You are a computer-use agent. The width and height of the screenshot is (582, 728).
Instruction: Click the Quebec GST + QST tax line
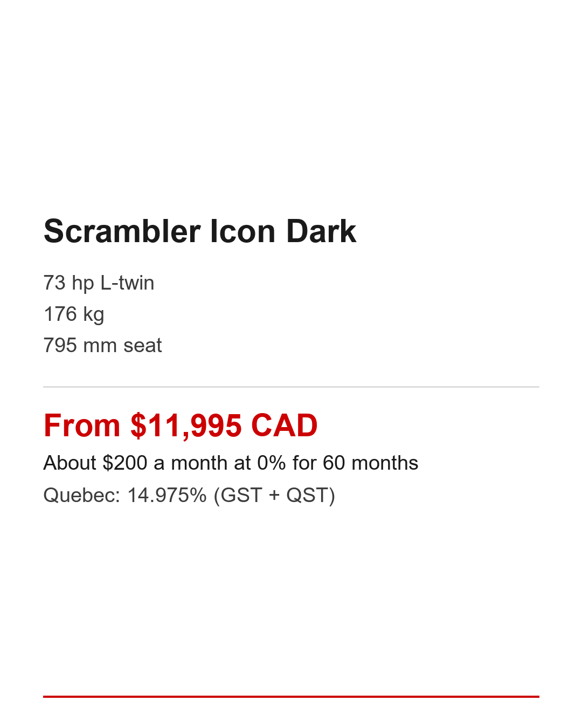pos(189,495)
